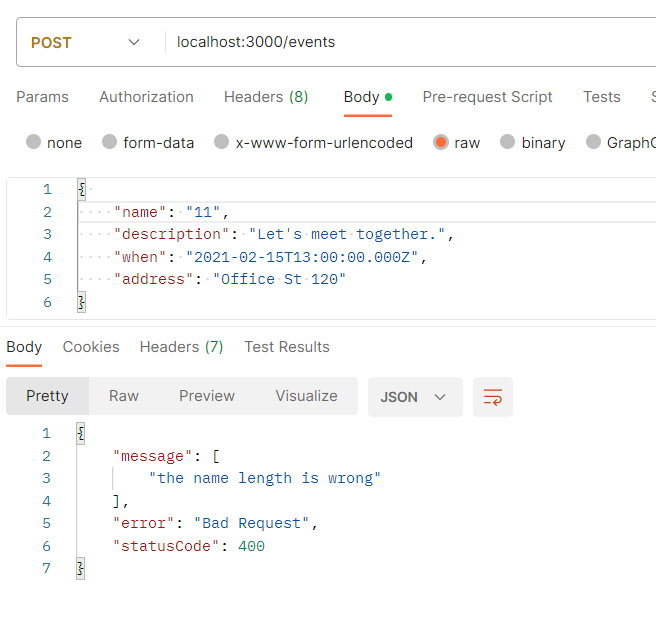
Task: Click the wrap lines icon in response
Action: coord(493,397)
